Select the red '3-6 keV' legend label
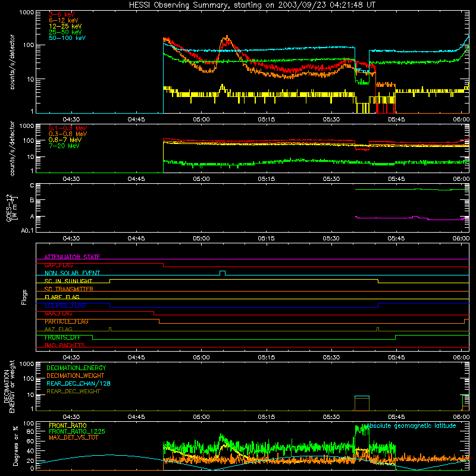Screen dimensions: 476x476 pos(62,14)
